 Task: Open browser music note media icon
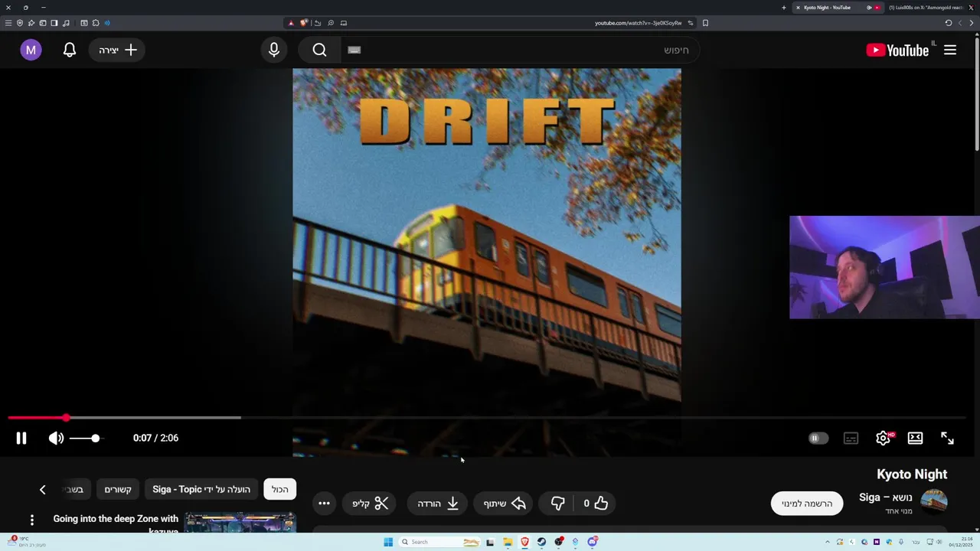pyautogui.click(x=66, y=23)
